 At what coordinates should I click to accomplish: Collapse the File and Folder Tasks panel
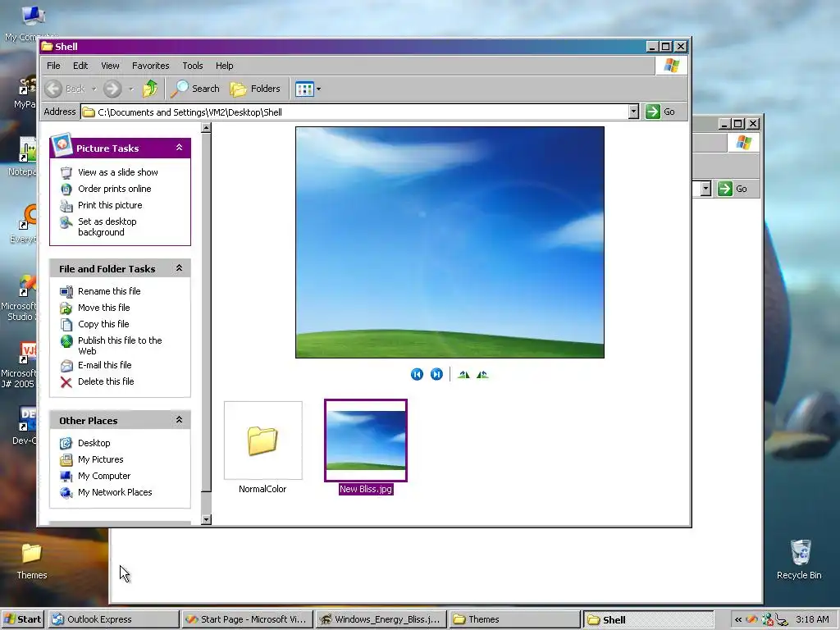pos(180,268)
